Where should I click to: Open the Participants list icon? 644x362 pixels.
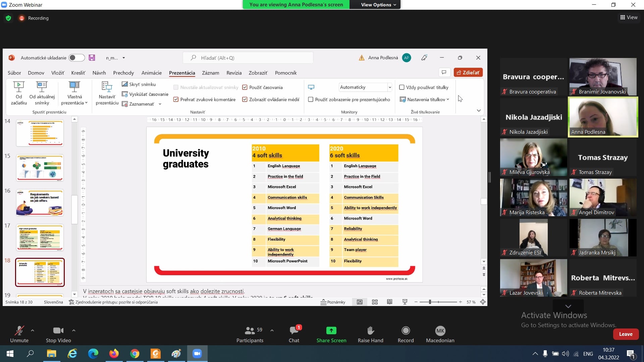[250, 330]
